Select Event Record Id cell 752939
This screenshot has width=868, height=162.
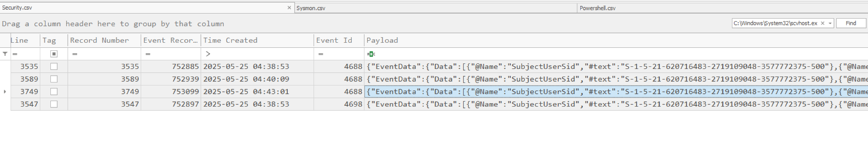171,79
